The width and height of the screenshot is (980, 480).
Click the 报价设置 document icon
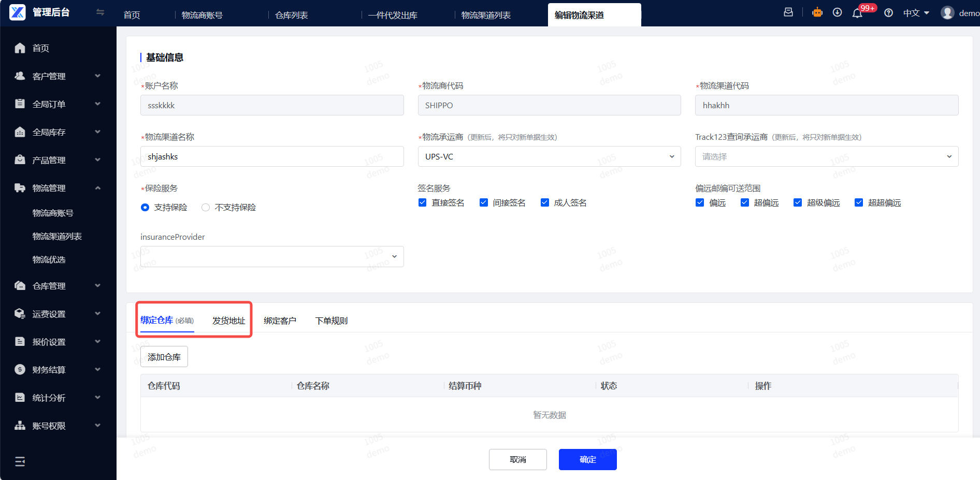pyautogui.click(x=20, y=342)
